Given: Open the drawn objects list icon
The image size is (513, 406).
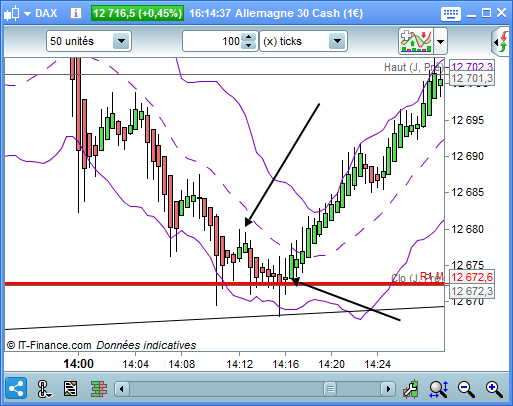Looking at the screenshot, I should coord(70,388).
